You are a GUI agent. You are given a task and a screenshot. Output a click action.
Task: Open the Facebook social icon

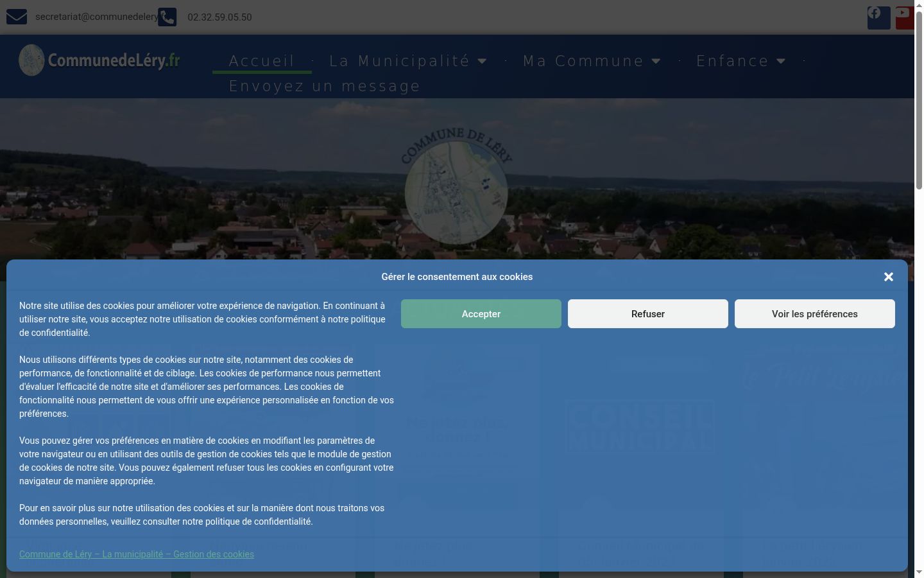click(878, 17)
